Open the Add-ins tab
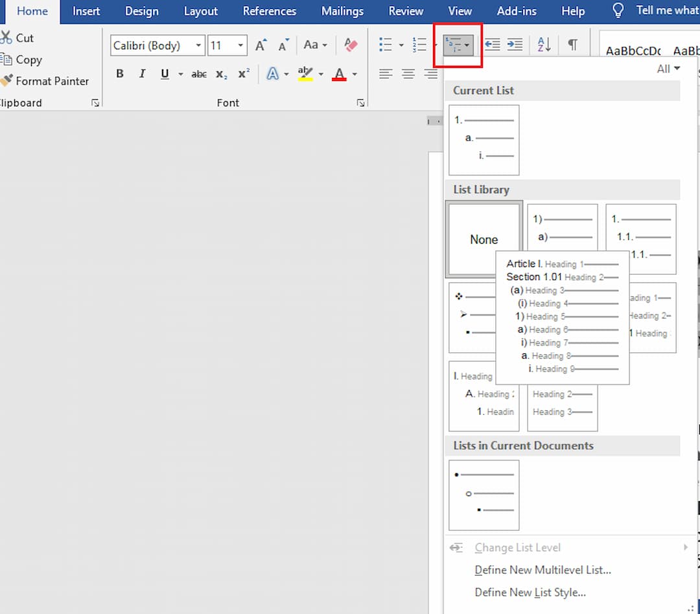Screen dimensions: 700x614 coord(517,11)
